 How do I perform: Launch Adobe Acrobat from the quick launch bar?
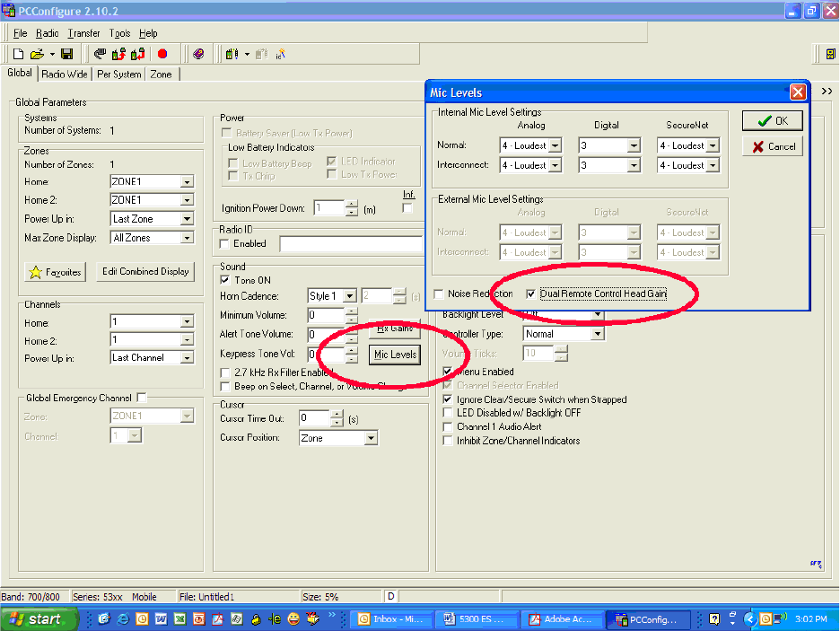(x=217, y=619)
